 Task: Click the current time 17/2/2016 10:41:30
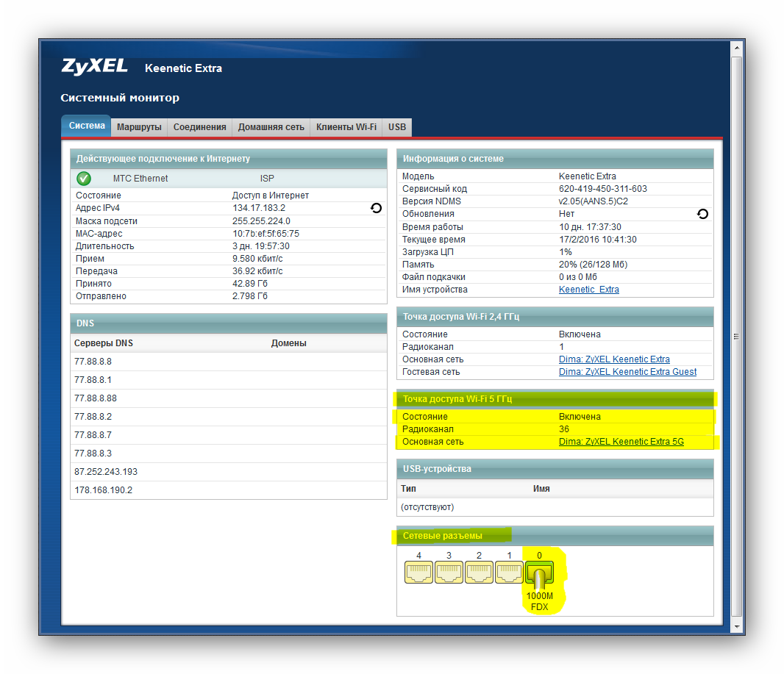click(598, 240)
